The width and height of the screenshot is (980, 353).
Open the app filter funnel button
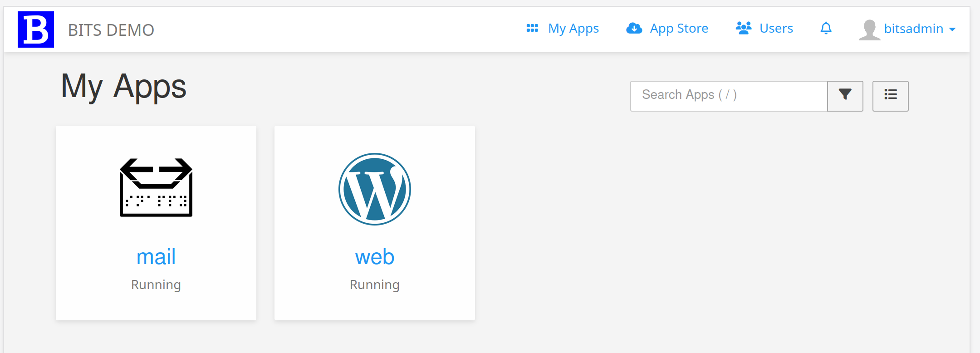845,96
